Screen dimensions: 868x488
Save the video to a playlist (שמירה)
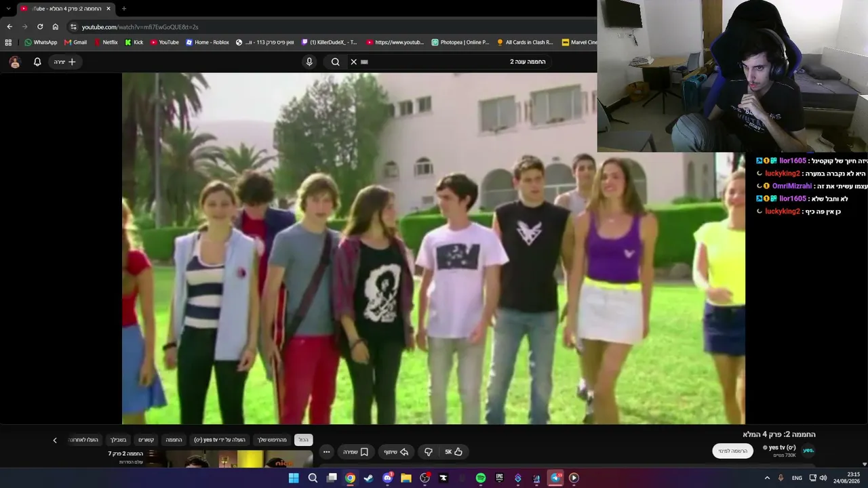pos(356,452)
